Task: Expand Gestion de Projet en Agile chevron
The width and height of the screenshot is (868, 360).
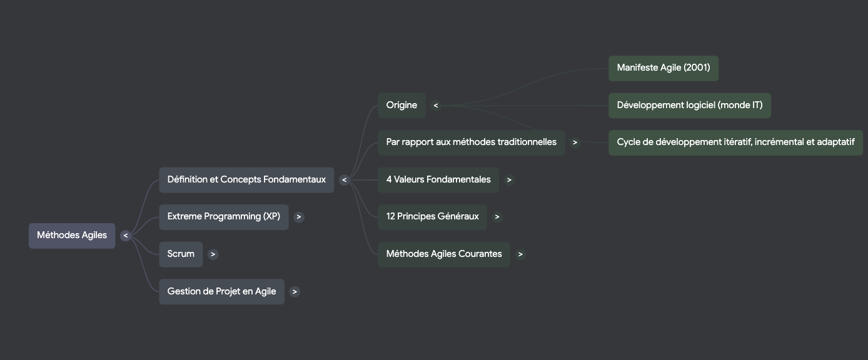Action: [295, 292]
